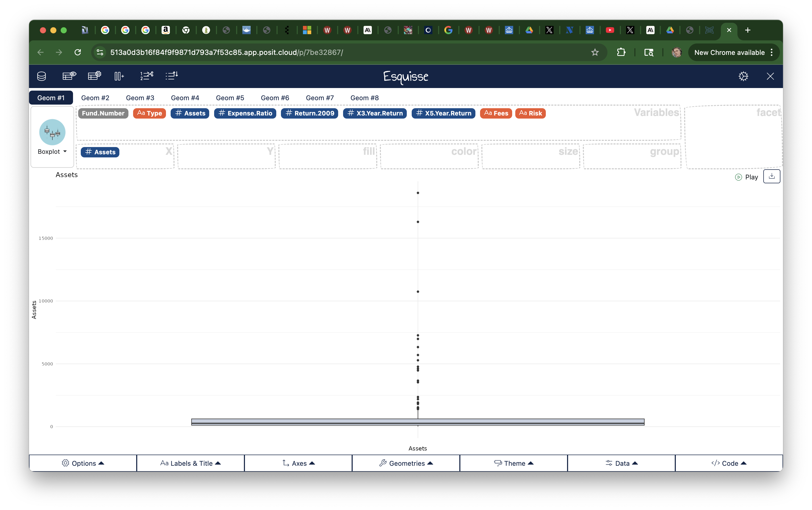Click the cut numeric variable icon
The image size is (812, 510).
pyautogui.click(x=147, y=76)
